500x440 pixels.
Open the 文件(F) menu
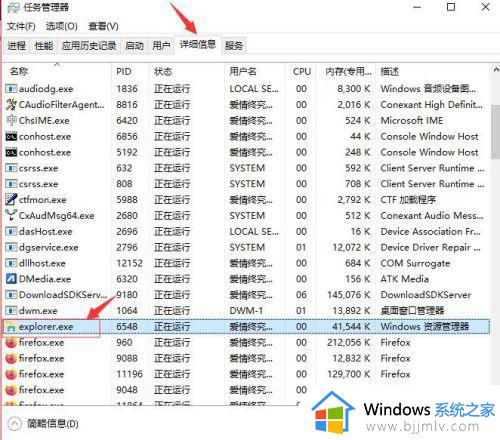click(21, 26)
